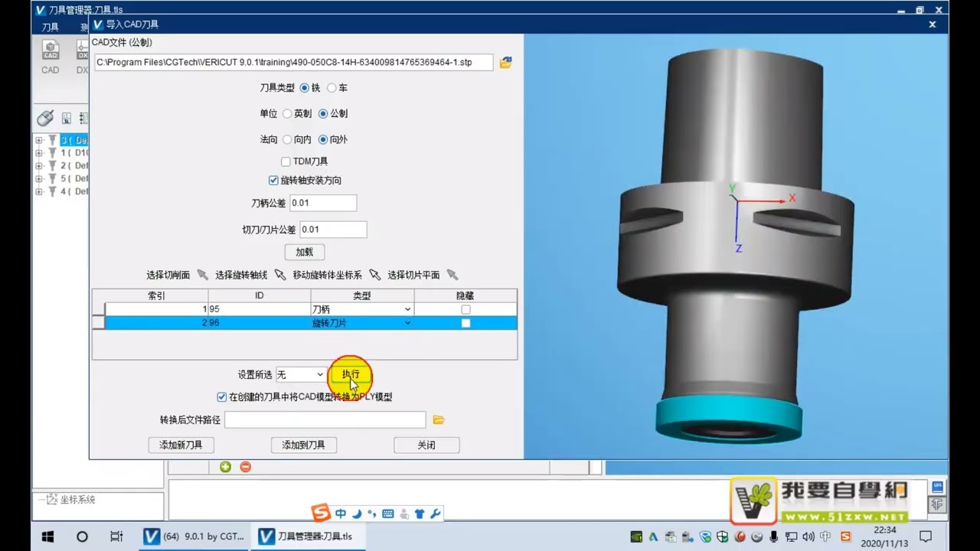Viewport: 980px width, 551px height.
Task: Click the 切刀/刀片公差 input field
Action: tap(333, 229)
